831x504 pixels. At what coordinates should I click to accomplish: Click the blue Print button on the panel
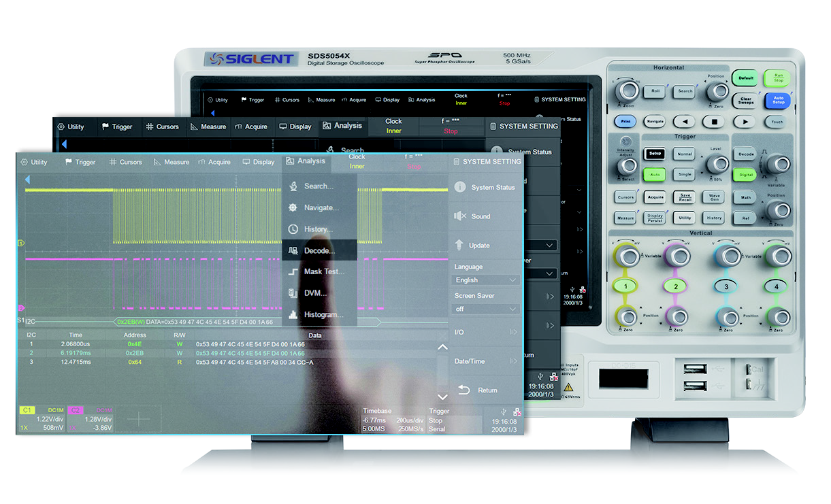pos(625,122)
